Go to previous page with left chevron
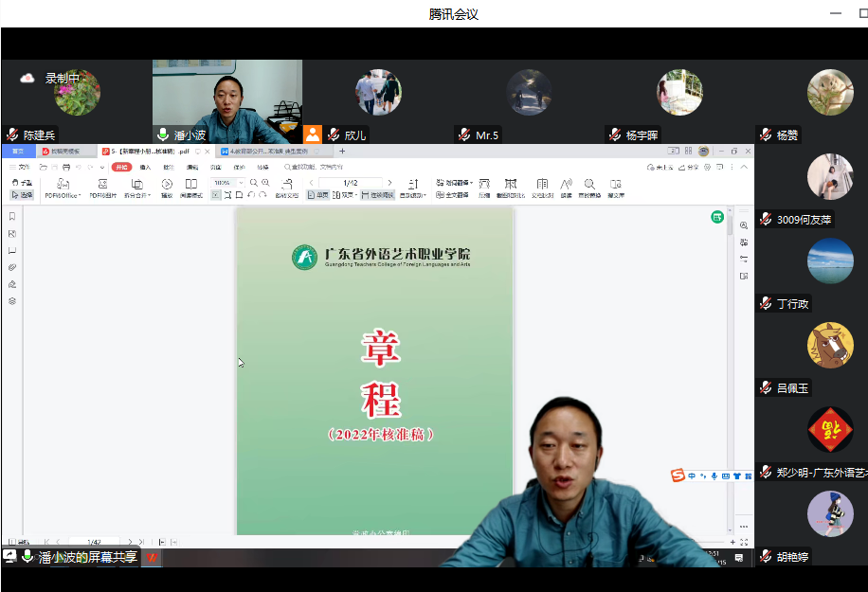 click(311, 183)
